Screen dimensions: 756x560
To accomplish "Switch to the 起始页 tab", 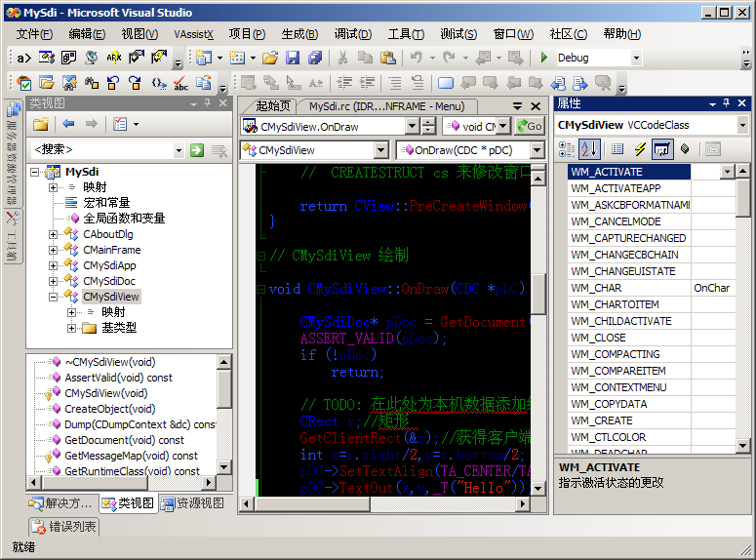I will click(273, 105).
